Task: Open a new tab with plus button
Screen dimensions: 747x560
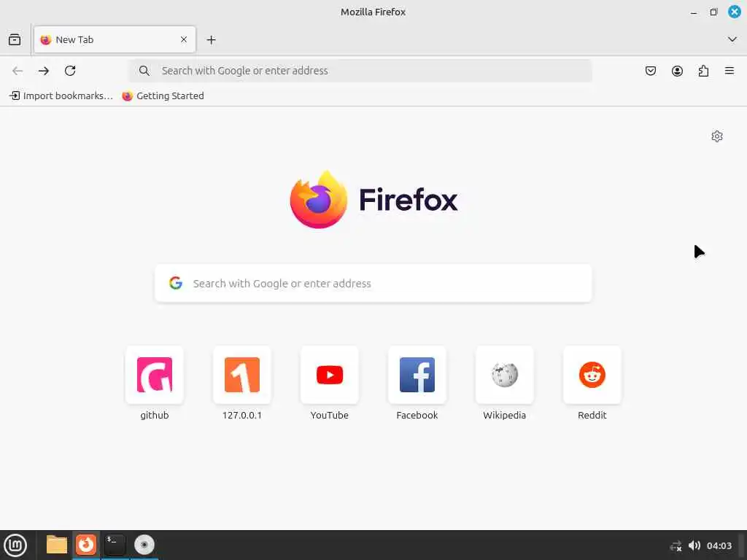Action: (211, 40)
